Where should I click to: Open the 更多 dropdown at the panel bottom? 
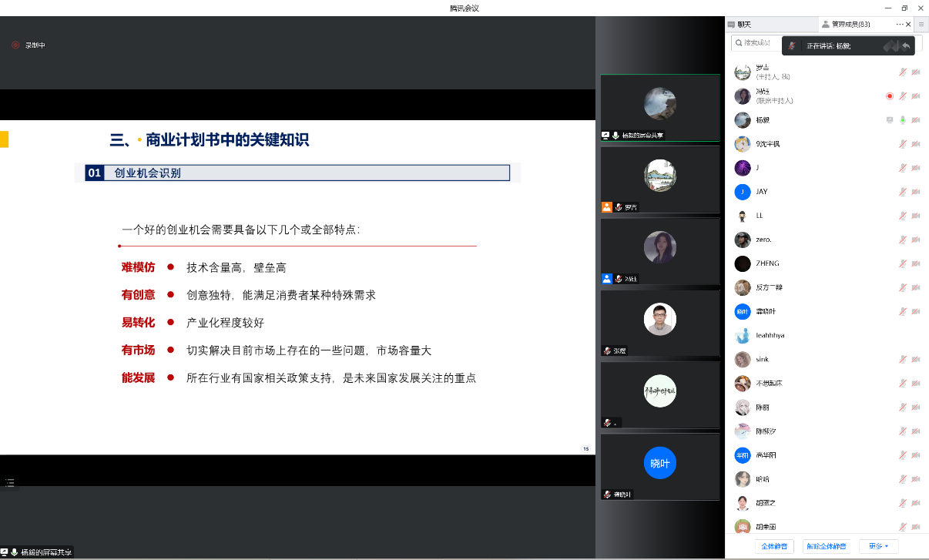pyautogui.click(x=878, y=546)
